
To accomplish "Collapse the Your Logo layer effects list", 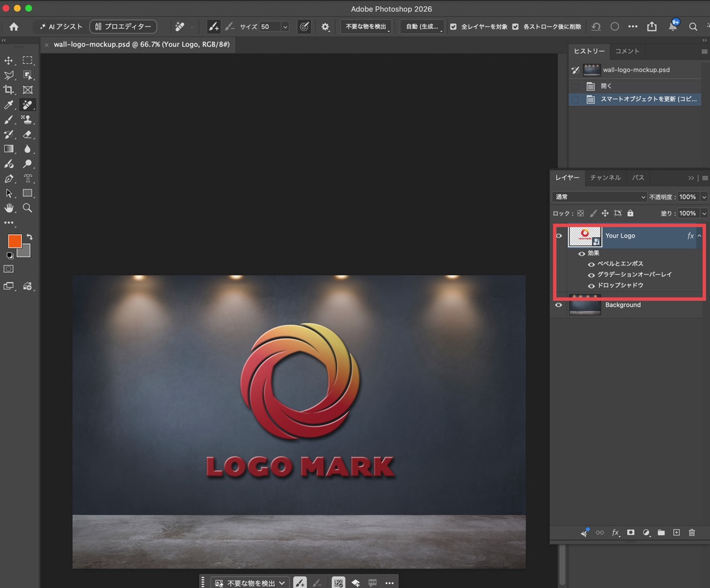I will [x=699, y=235].
